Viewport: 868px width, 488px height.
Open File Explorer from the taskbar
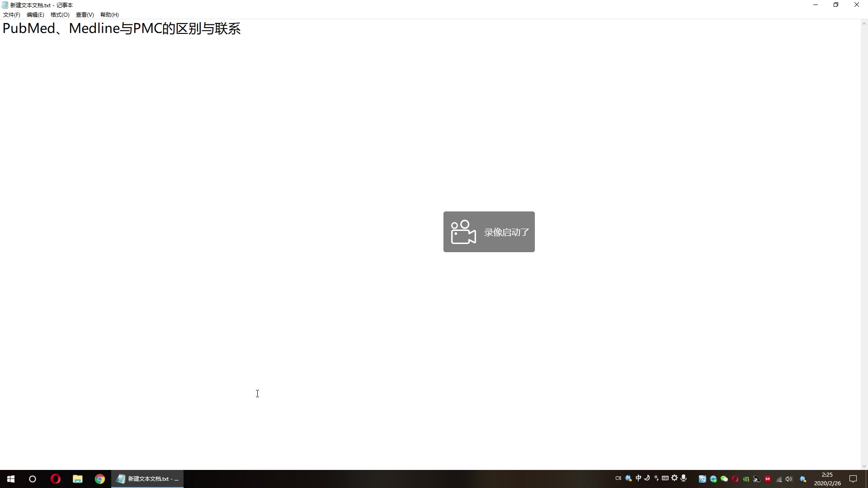point(77,479)
